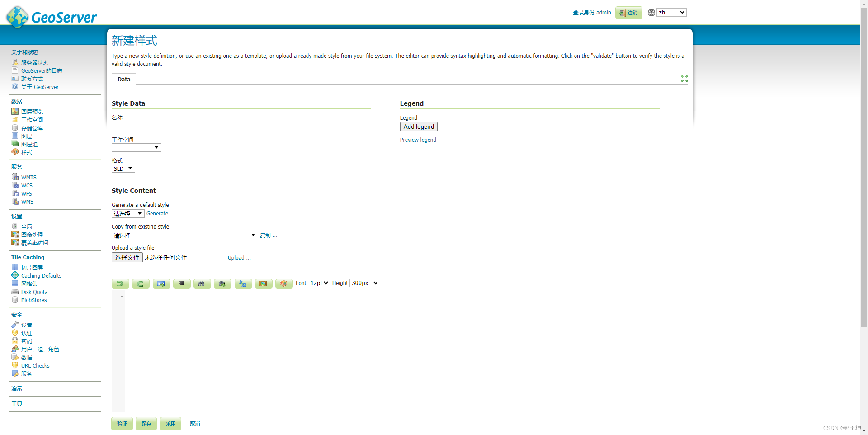Viewport: 868px width, 435px height.
Task: Click the 密码 padlock icon
Action: 15,341
